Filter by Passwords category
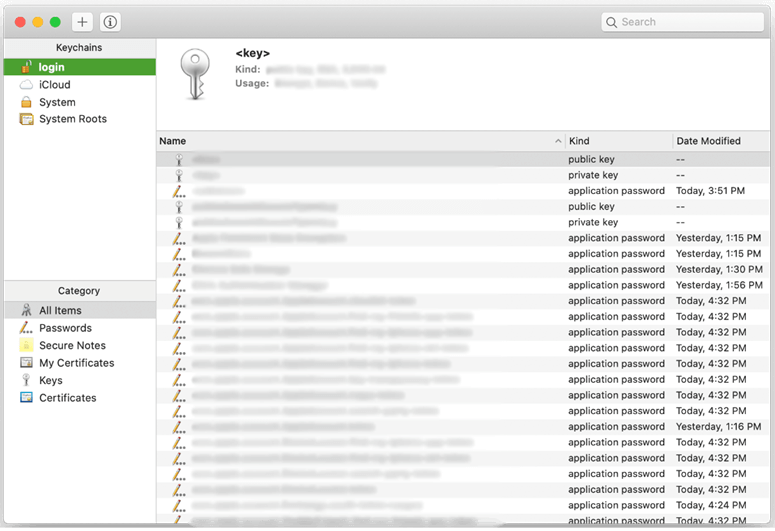This screenshot has width=775, height=531. [x=65, y=328]
